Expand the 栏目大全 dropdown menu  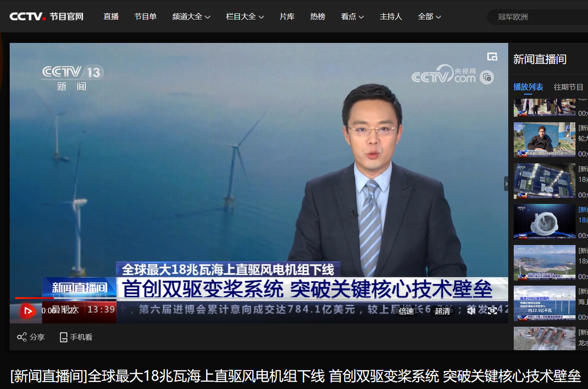pos(244,17)
